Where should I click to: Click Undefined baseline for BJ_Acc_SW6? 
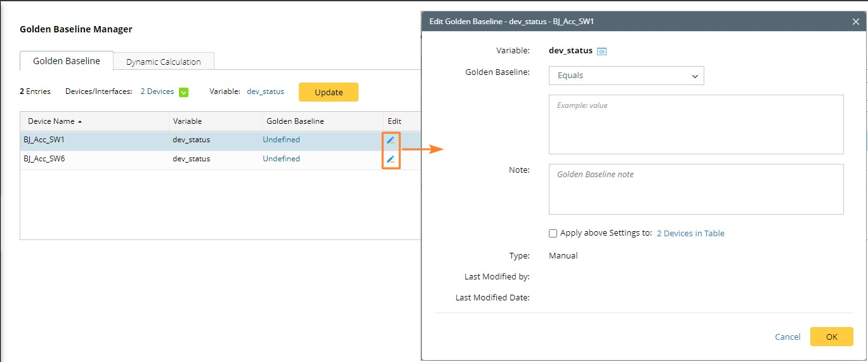tap(281, 159)
